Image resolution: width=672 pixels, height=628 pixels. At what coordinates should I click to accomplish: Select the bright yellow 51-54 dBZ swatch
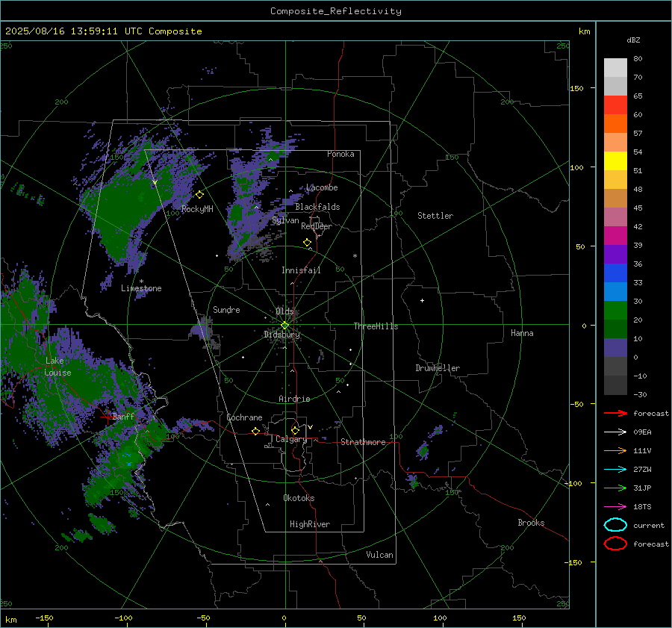(x=615, y=161)
